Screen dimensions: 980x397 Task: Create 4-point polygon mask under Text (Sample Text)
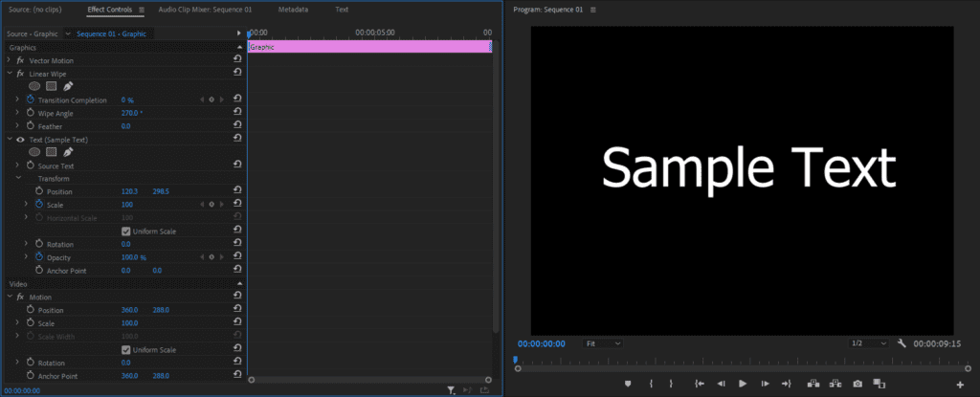[x=52, y=152]
